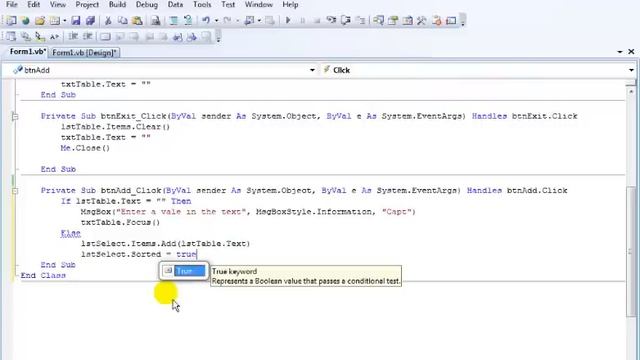The width and height of the screenshot is (640, 360).
Task: Click the Save All icon
Action: point(90,20)
